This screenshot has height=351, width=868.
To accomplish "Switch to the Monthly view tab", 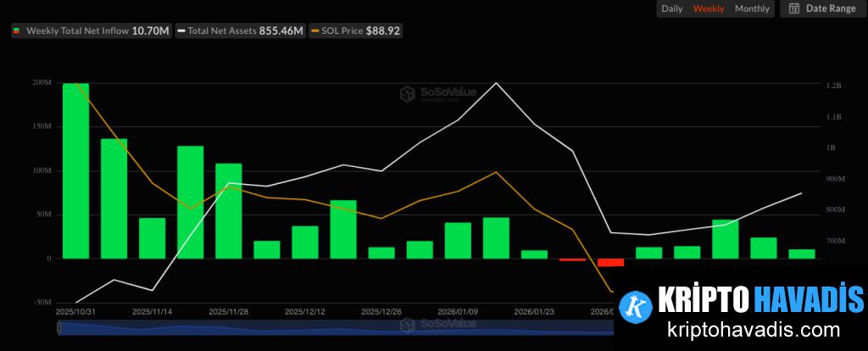I will tap(752, 8).
